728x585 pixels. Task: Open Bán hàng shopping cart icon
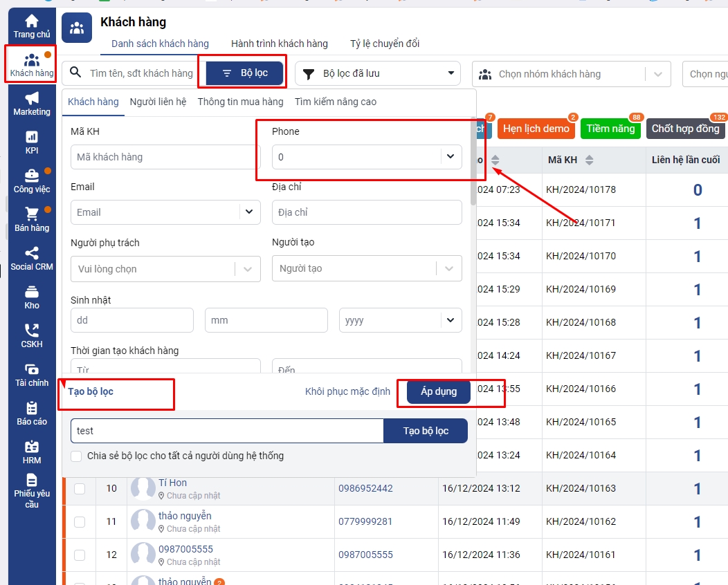pos(32,215)
